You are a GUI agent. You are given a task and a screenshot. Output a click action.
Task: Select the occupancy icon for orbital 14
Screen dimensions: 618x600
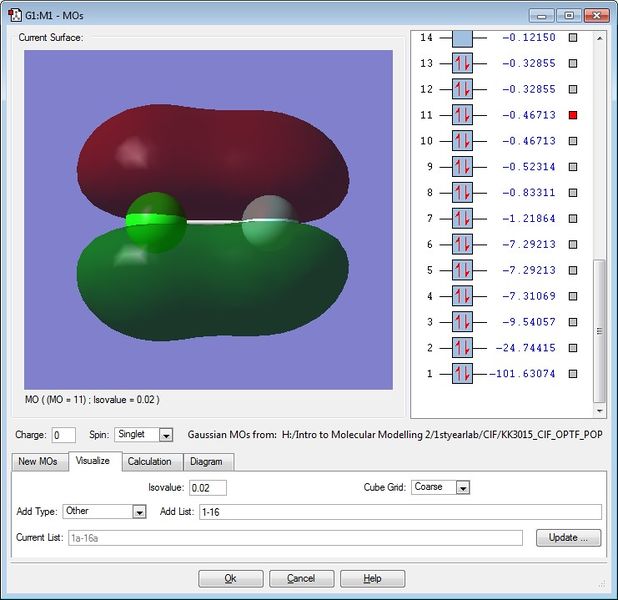coord(462,38)
